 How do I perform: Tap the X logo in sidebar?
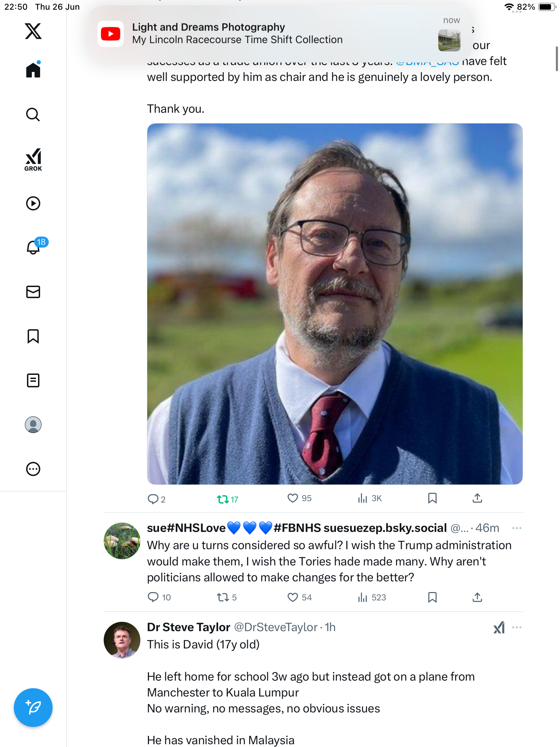coord(33,31)
